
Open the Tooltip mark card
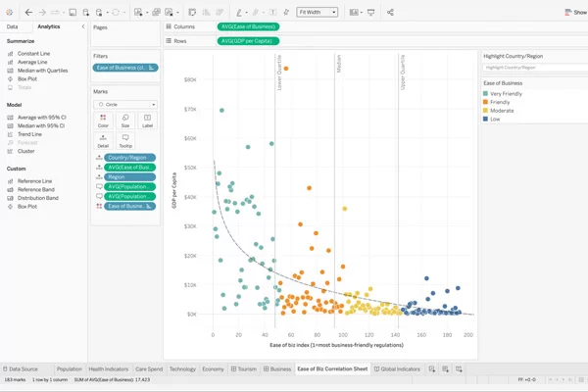coord(125,141)
